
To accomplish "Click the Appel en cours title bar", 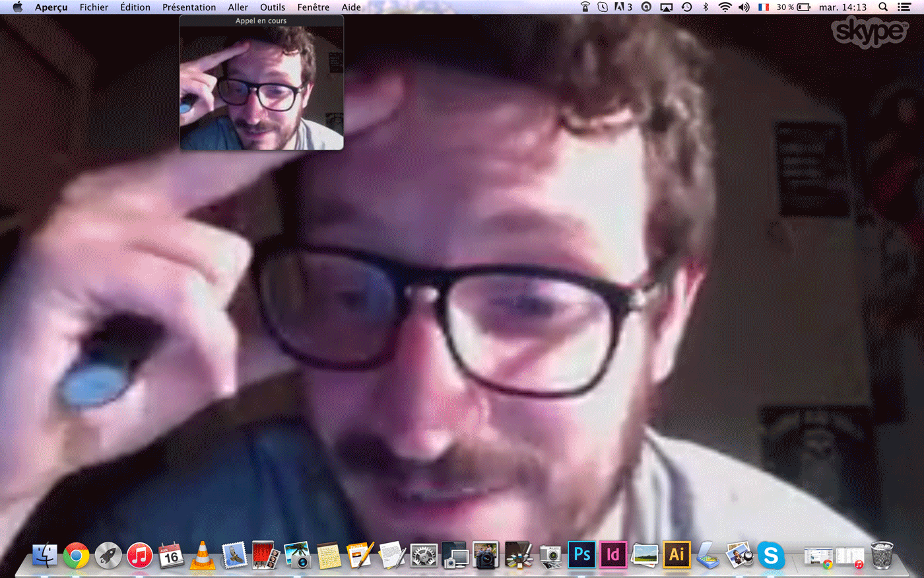I will pos(261,20).
